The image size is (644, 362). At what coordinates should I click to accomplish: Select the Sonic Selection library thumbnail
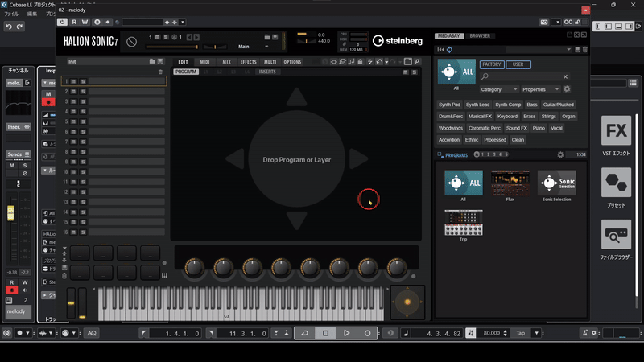[556, 183]
